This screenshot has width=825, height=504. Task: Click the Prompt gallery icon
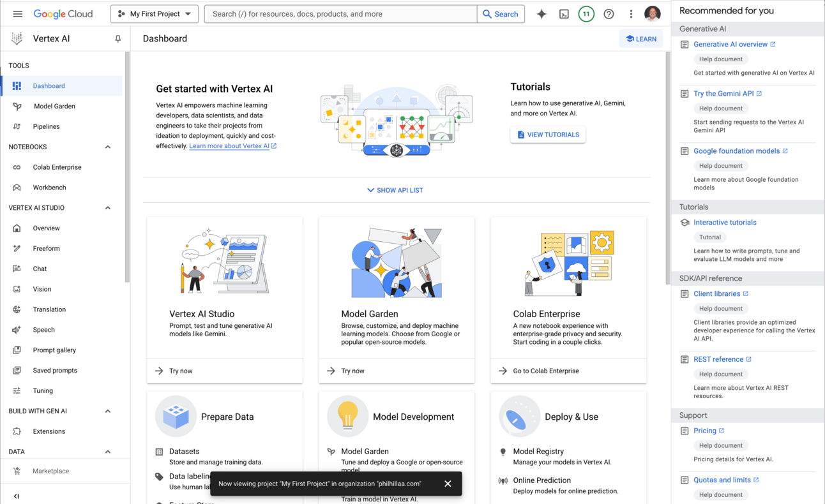click(x=17, y=350)
